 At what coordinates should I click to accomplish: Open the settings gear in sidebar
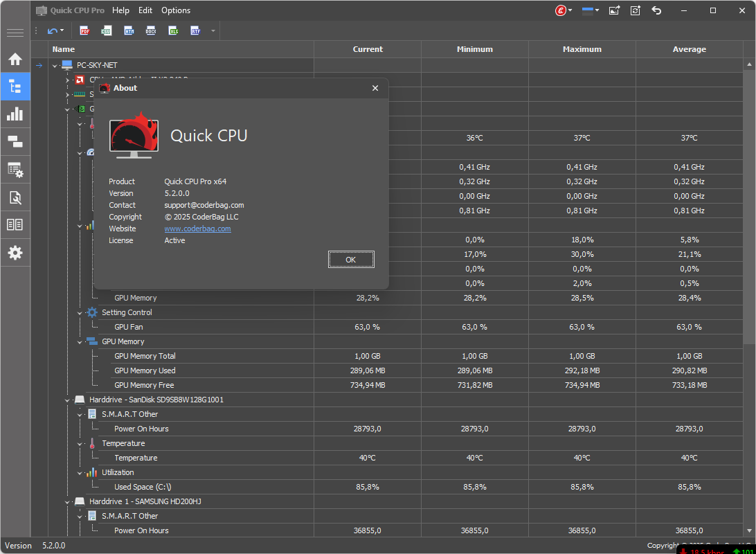click(15, 253)
